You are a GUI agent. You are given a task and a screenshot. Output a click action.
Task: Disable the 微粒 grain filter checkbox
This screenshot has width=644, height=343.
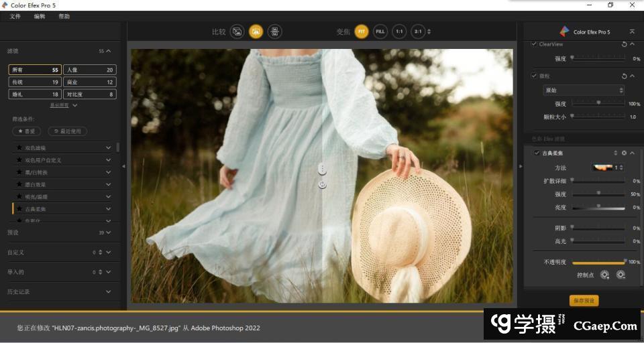[x=534, y=76]
